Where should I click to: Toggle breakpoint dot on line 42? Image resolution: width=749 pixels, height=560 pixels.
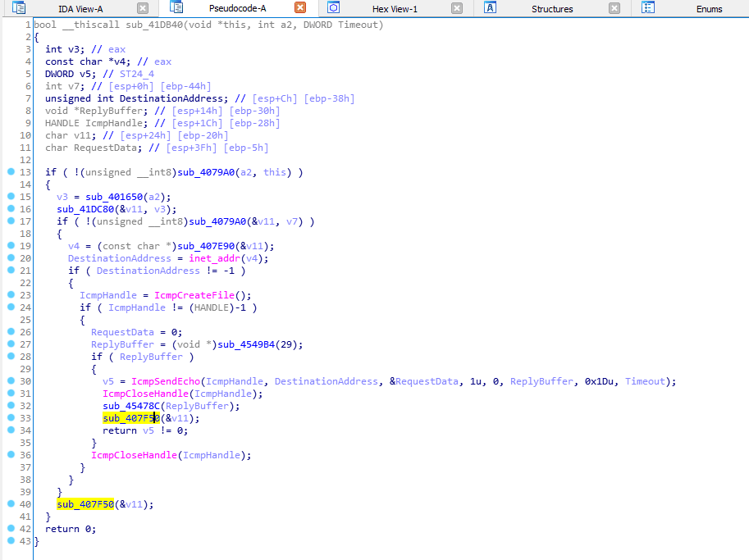pyautogui.click(x=11, y=528)
